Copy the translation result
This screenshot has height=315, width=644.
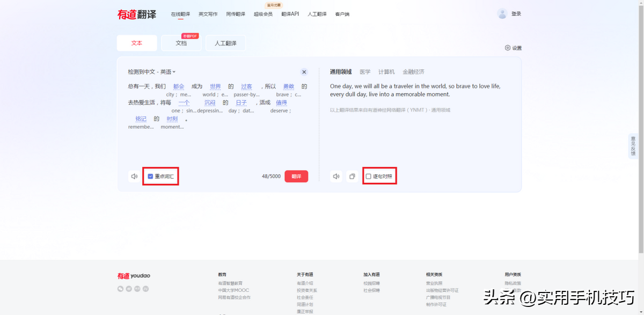click(x=352, y=175)
